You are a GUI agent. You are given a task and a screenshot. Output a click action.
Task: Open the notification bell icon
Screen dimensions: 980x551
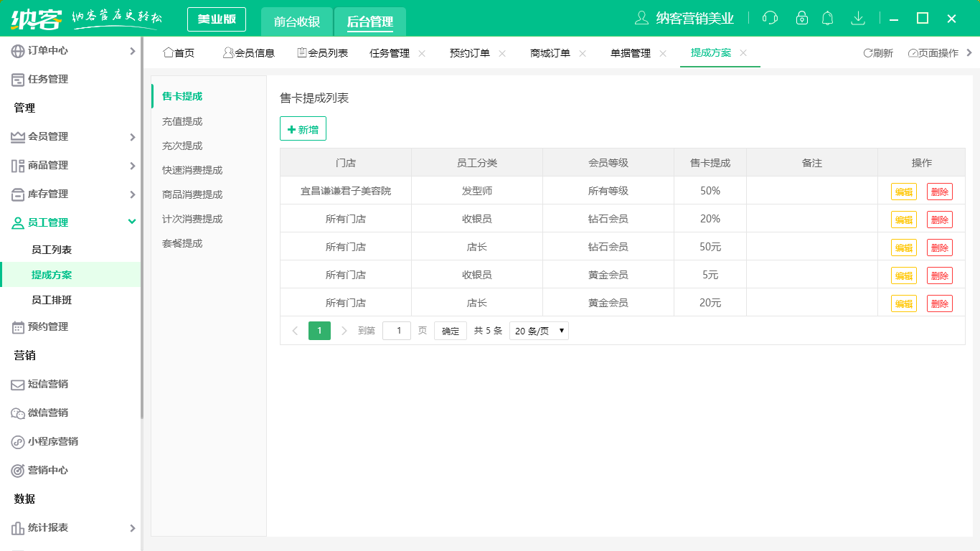click(827, 17)
